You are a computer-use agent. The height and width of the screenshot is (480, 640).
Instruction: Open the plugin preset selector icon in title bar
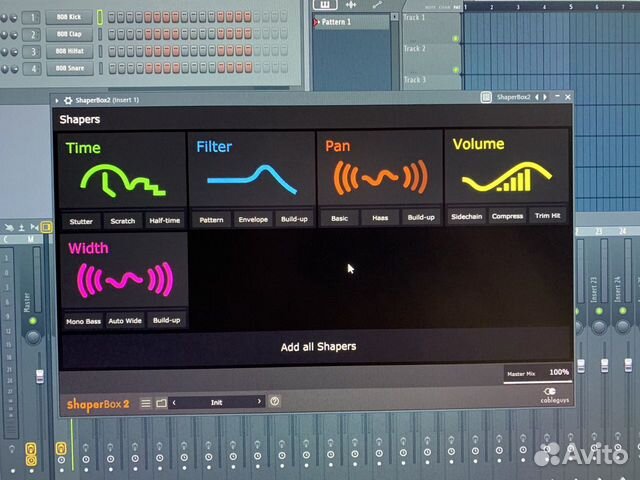pyautogui.click(x=486, y=97)
